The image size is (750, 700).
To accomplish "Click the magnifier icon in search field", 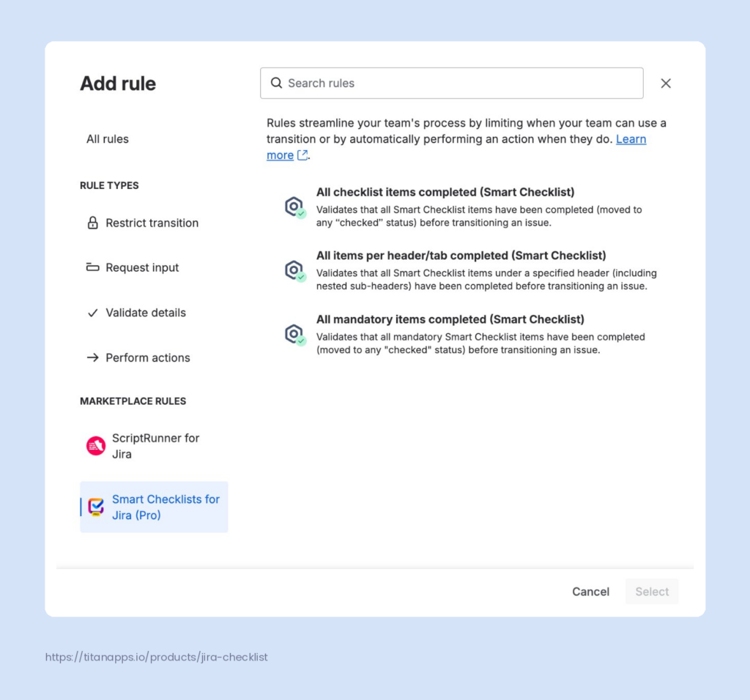I will tap(276, 83).
